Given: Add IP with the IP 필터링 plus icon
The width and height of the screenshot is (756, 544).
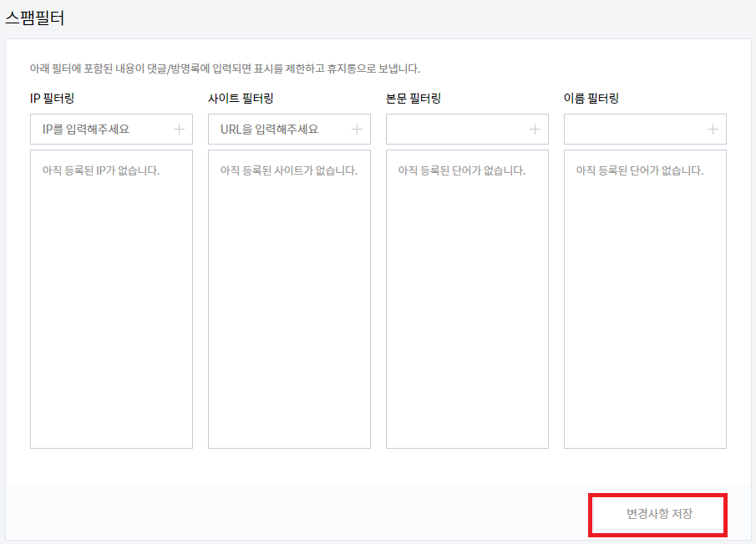Looking at the screenshot, I should (x=179, y=130).
